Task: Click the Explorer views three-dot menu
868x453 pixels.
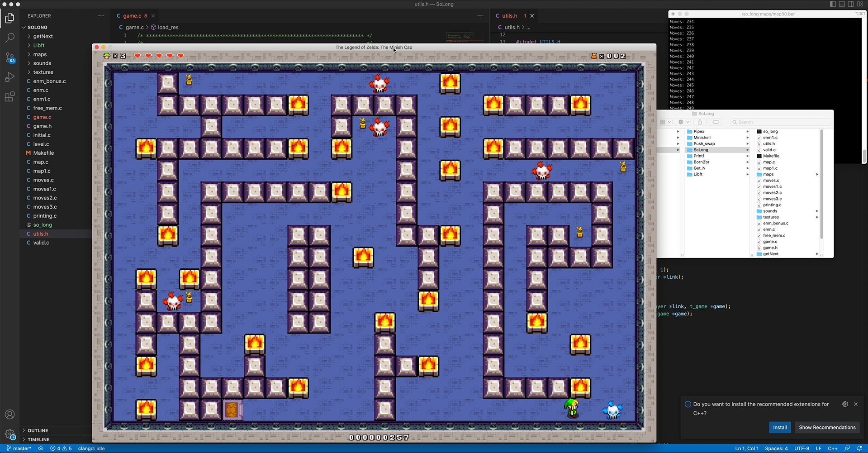Action: pyautogui.click(x=101, y=16)
